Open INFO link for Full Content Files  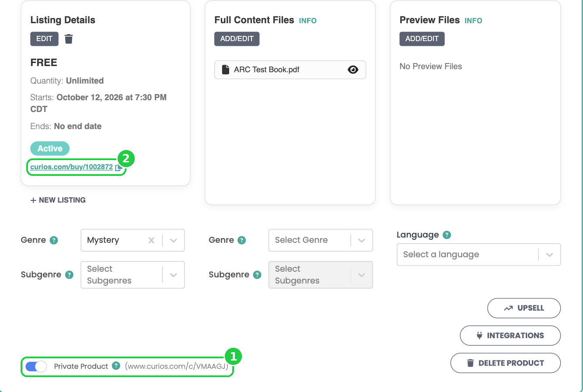(x=308, y=21)
